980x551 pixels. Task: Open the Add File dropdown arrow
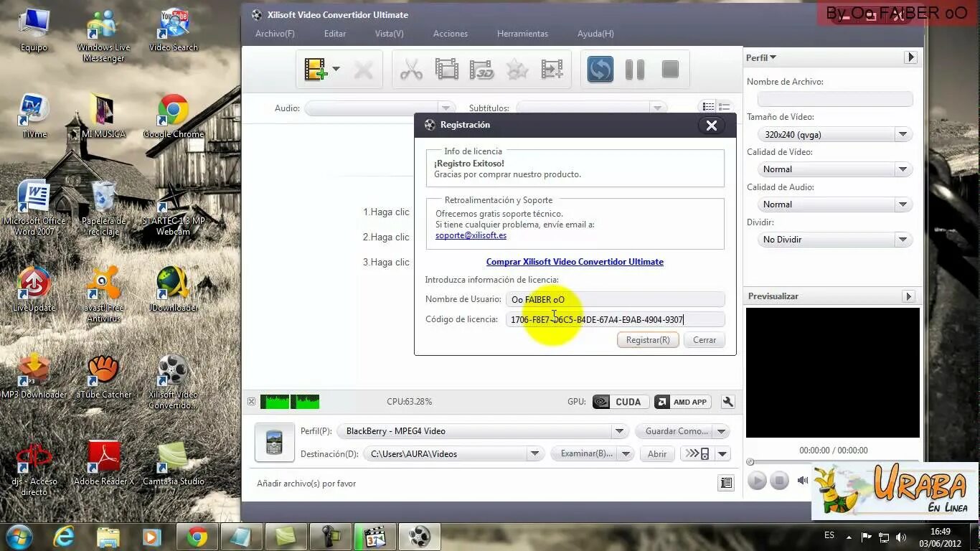336,70
